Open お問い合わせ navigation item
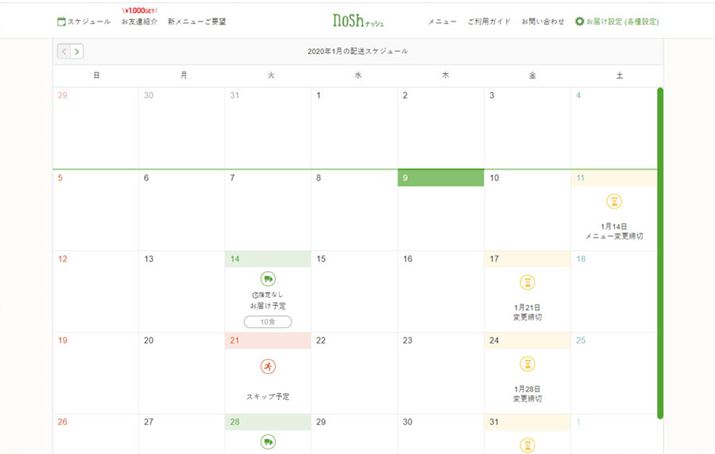The height and width of the screenshot is (454, 715). [543, 21]
